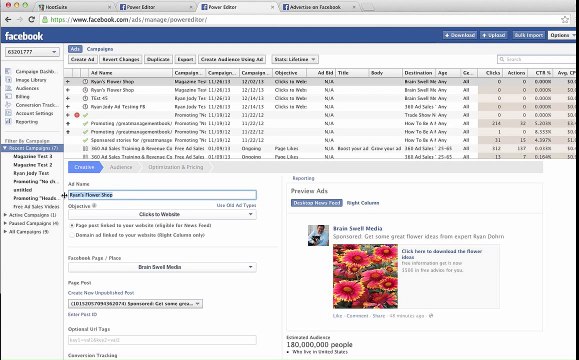Open the Creative step tab
Viewport: 579px width, 360px height.
click(85, 167)
